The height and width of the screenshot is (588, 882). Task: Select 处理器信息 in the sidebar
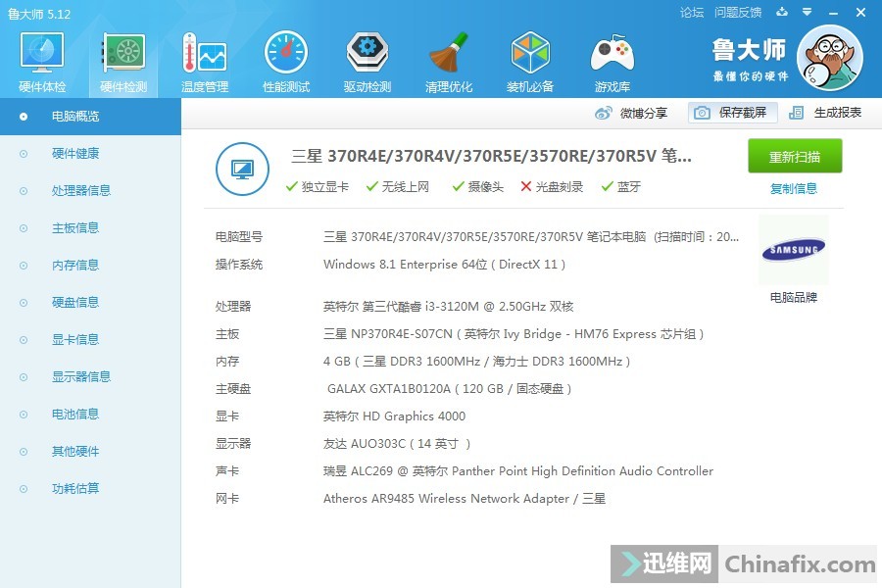(x=81, y=191)
